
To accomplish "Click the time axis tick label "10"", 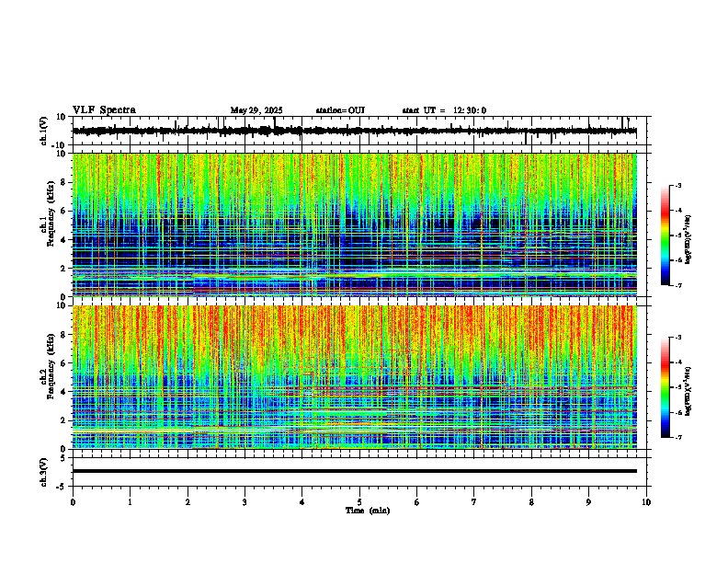I will [x=646, y=502].
